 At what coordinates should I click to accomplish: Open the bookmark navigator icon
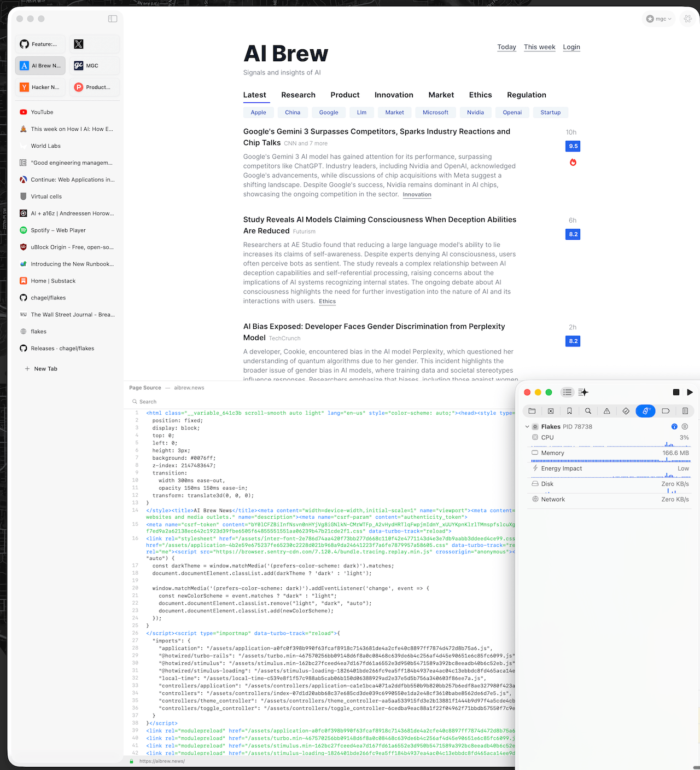(x=569, y=411)
